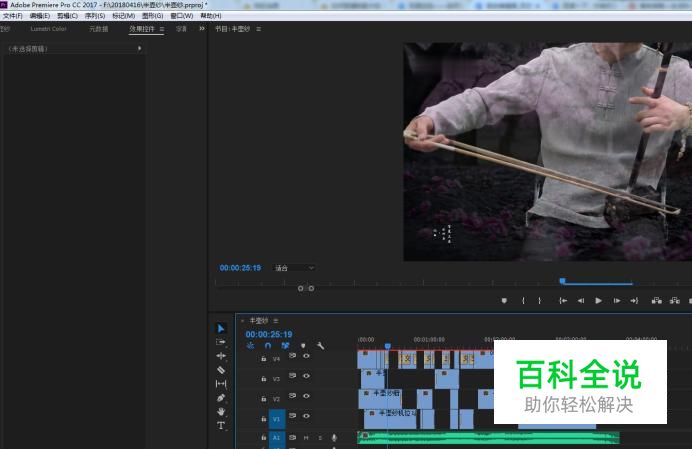Switch to Lumetri Color tab
The width and height of the screenshot is (692, 449).
(x=49, y=29)
